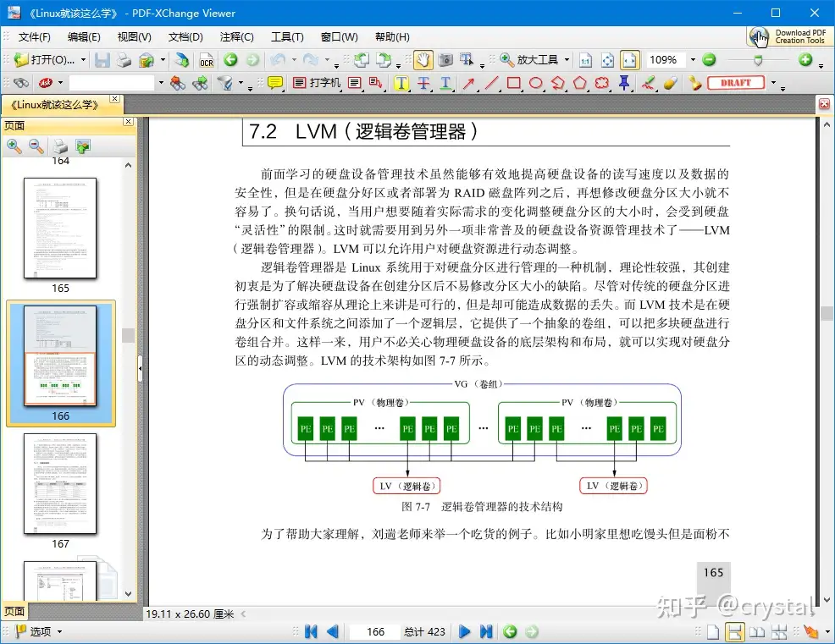Open the zoom percentage dropdown

coord(692,60)
